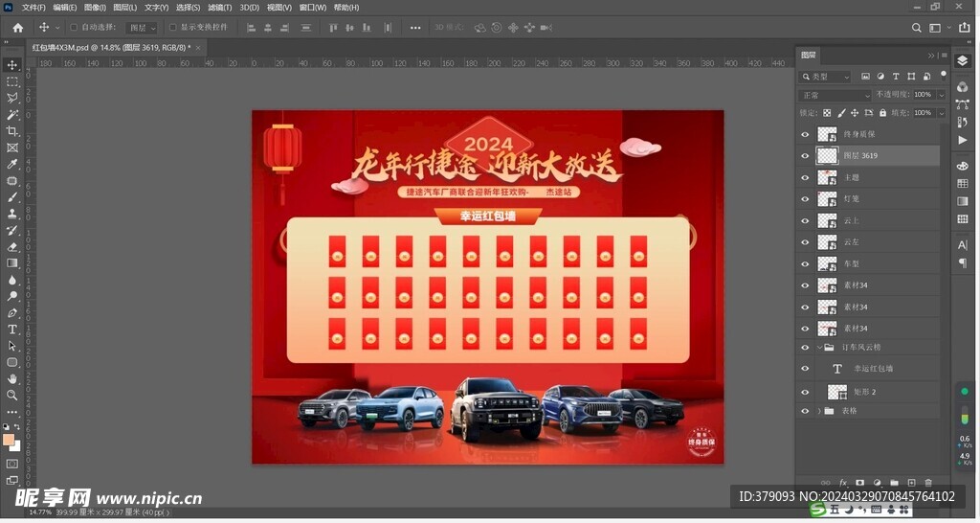The width and height of the screenshot is (980, 523).
Task: Open more options (three dots) in options bar
Action: (x=415, y=28)
